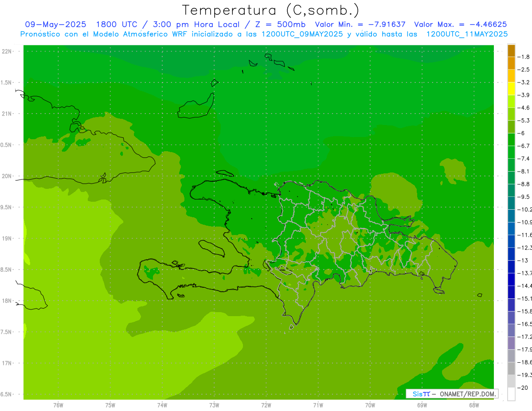
Task: Click the '22N' latitude label
Action: (6, 51)
